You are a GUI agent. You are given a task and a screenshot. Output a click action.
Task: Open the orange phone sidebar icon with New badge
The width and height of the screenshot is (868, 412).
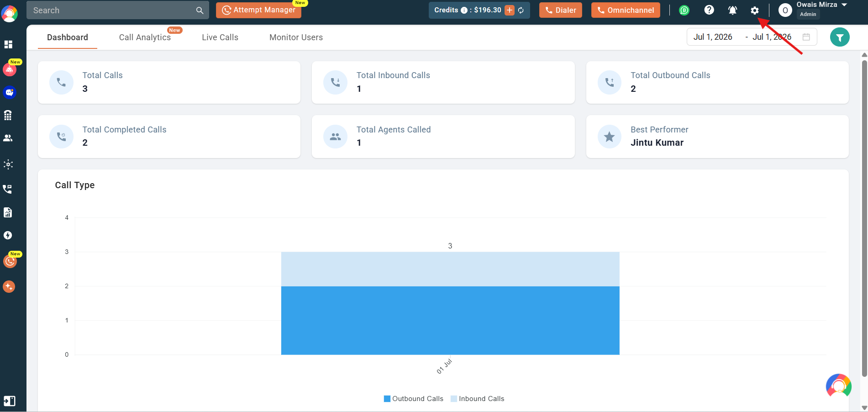point(10,262)
